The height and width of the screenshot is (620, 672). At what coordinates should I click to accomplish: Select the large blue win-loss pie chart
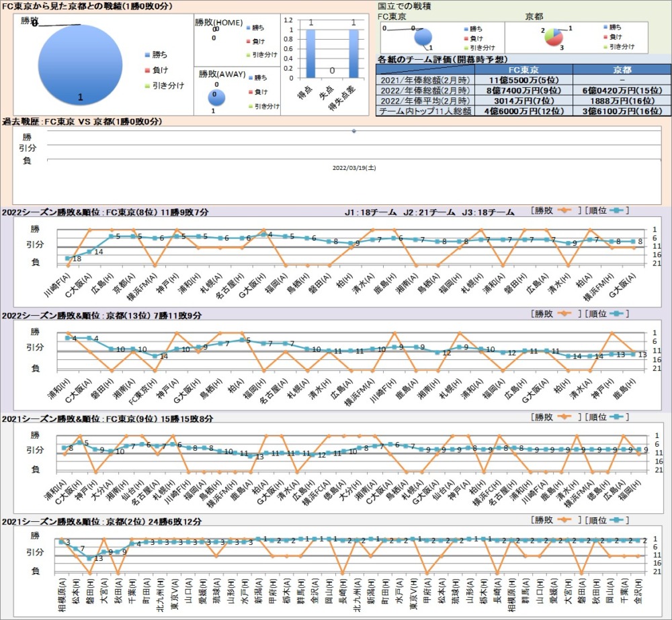[x=80, y=64]
